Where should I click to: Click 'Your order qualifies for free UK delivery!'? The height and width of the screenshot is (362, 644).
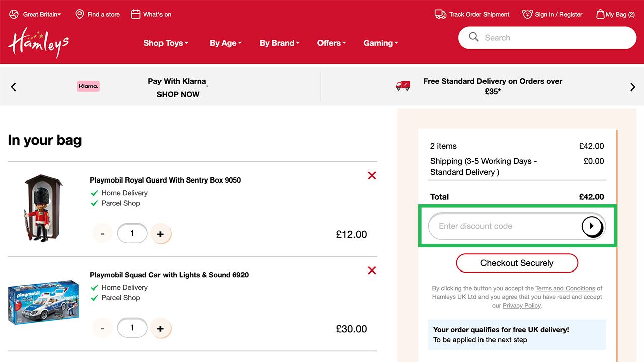coord(501,330)
